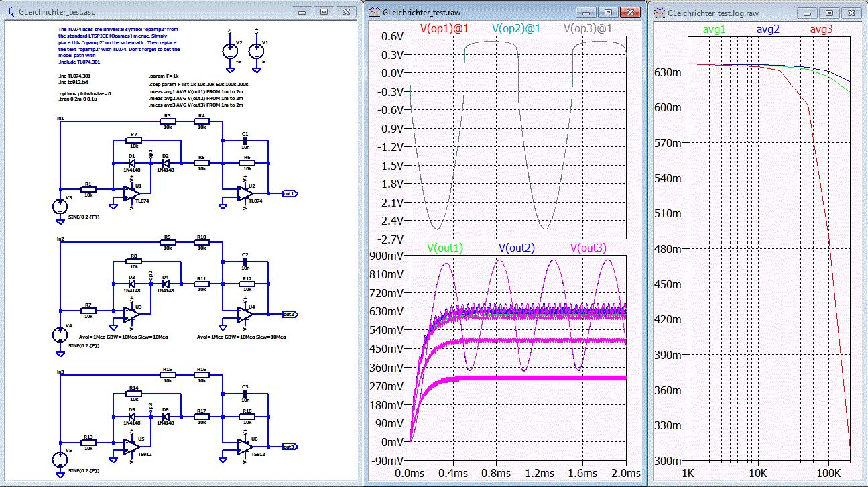Click the .step param F list directive
The image size is (868, 487).
[198, 85]
